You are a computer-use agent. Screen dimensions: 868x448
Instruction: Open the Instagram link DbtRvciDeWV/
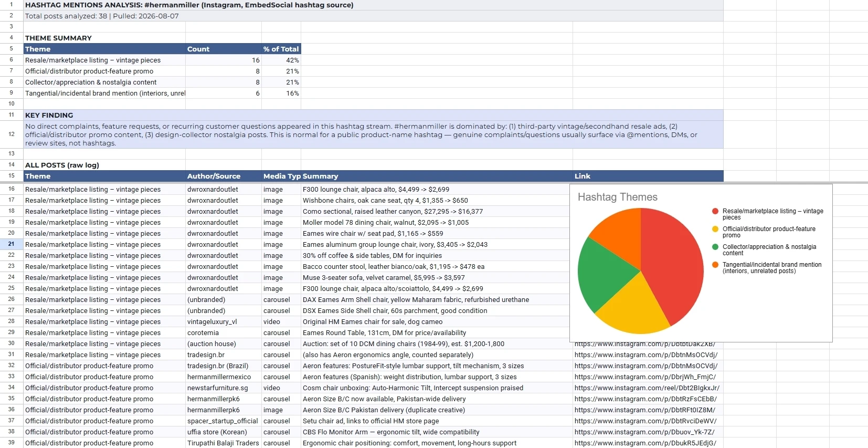(x=645, y=421)
